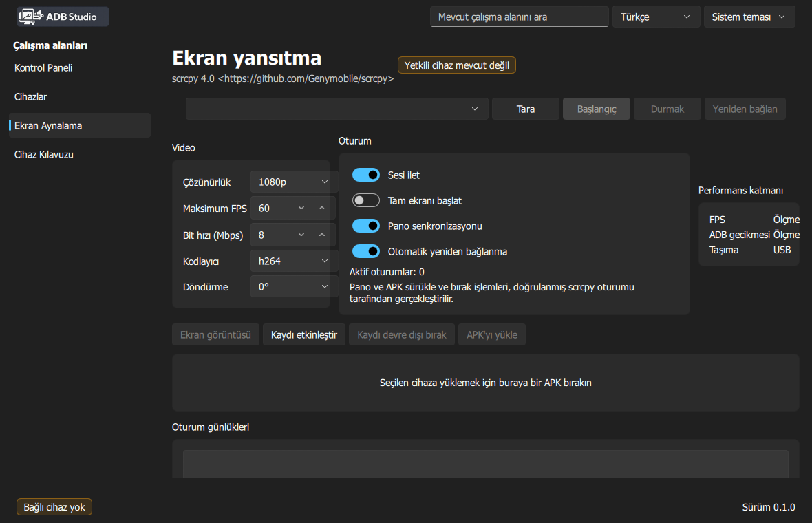Toggle Pano senkronizasyonu switch
The height and width of the screenshot is (523, 812).
(365, 226)
